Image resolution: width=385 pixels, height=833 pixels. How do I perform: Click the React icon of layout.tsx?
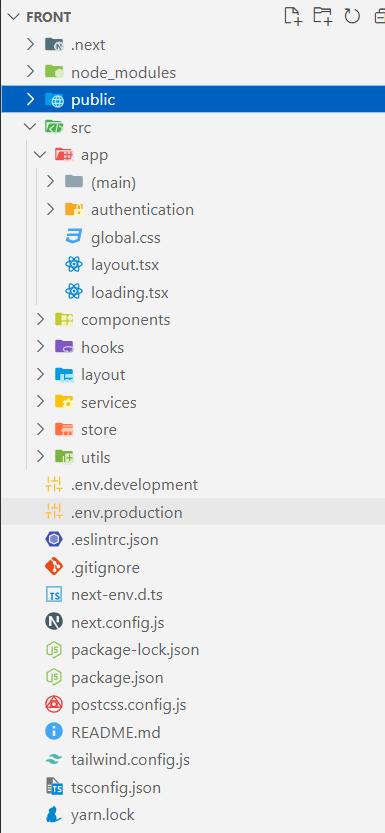(x=74, y=264)
